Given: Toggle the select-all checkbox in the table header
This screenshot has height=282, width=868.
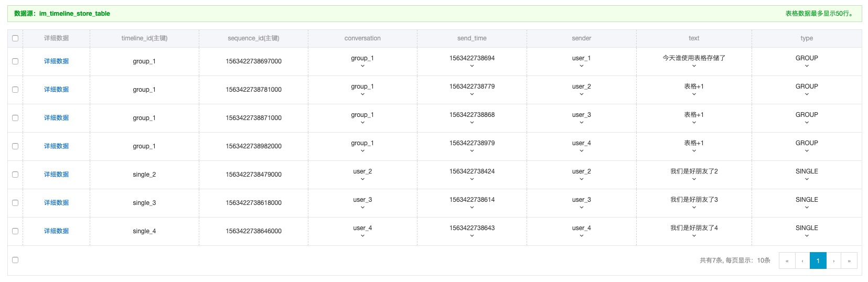Looking at the screenshot, I should pyautogui.click(x=15, y=38).
